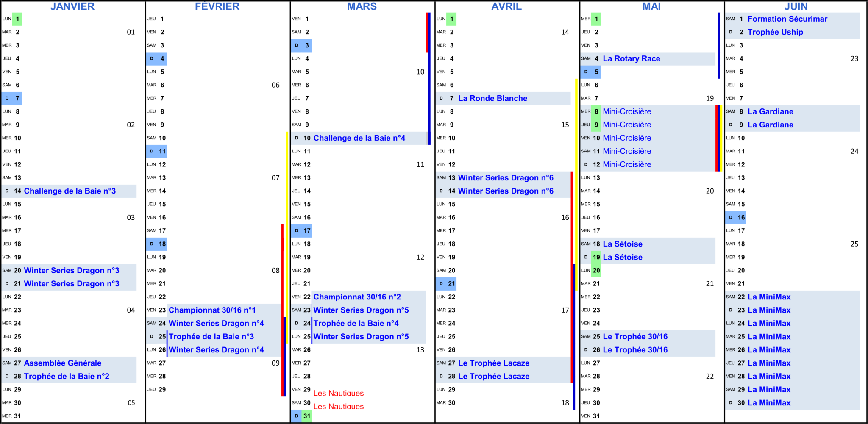Click week number 19 in May
This screenshot has width=868, height=424.
tap(710, 98)
